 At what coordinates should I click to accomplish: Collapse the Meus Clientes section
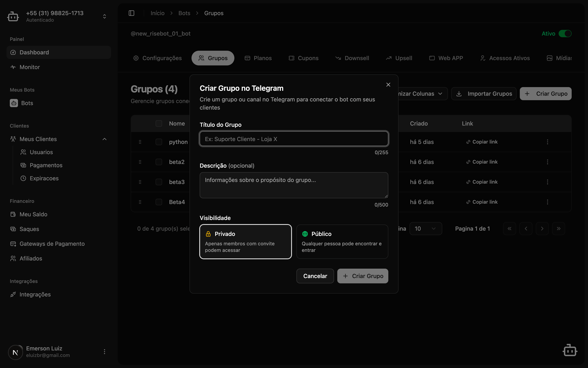[x=105, y=139]
